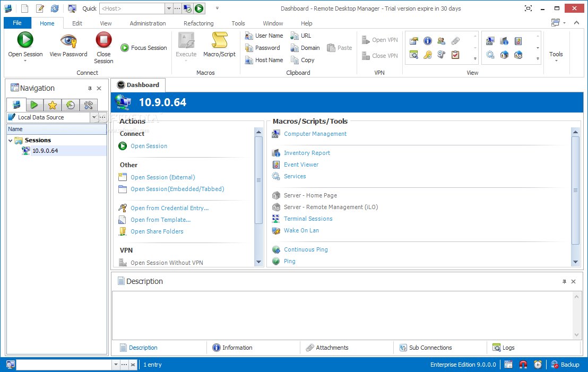This screenshot has height=372, width=588.
Task: Open the status bar search dropdown arrow
Action: pos(116,365)
